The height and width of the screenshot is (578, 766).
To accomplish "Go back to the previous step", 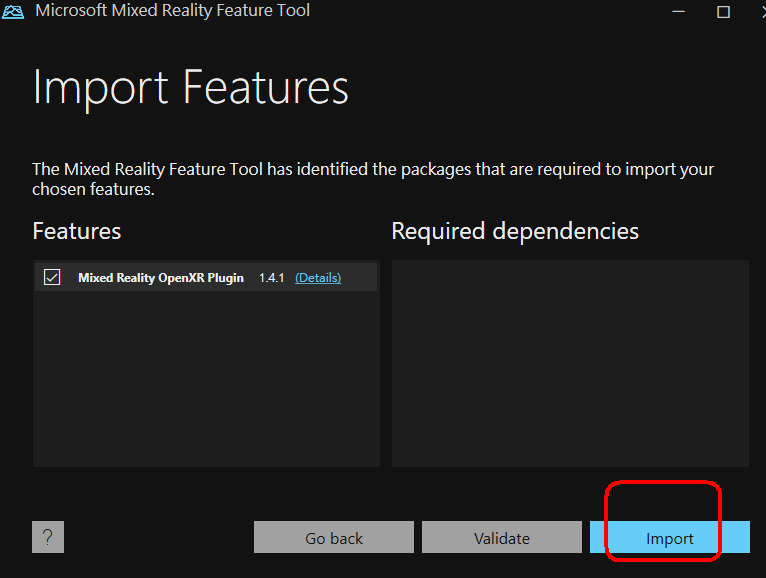I will coord(334,537).
